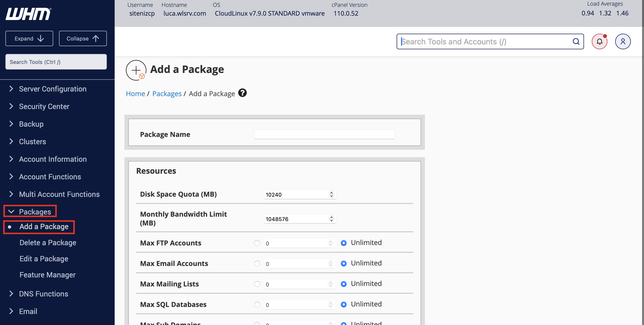Image resolution: width=644 pixels, height=325 pixels.
Task: Select Unlimited for Max FTP Accounts
Action: coord(343,243)
